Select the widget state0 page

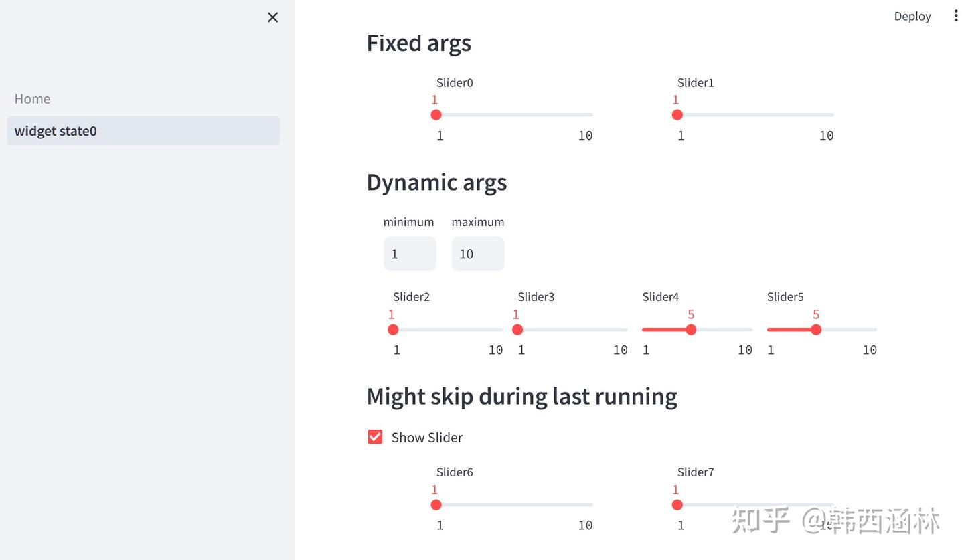(56, 130)
